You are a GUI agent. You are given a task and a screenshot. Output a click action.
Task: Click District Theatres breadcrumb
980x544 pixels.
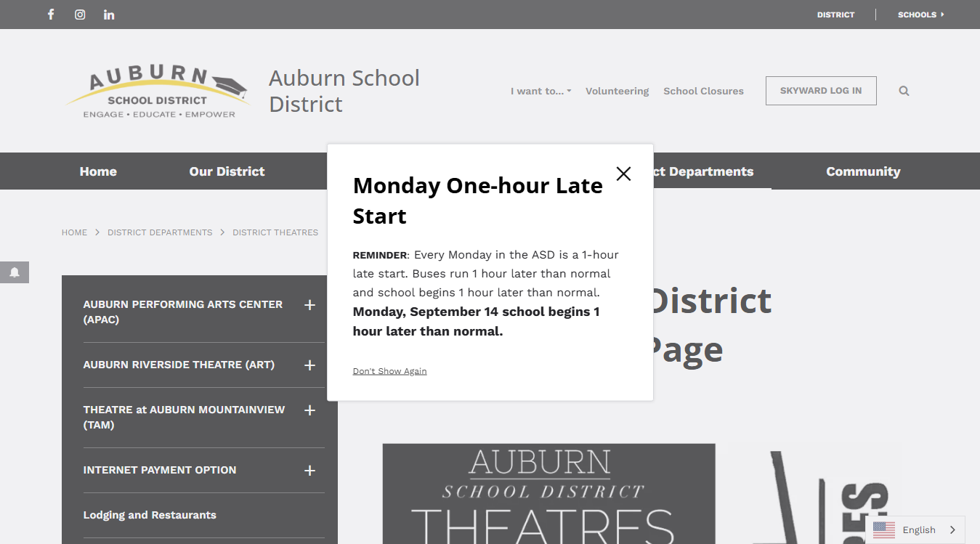[x=275, y=232]
